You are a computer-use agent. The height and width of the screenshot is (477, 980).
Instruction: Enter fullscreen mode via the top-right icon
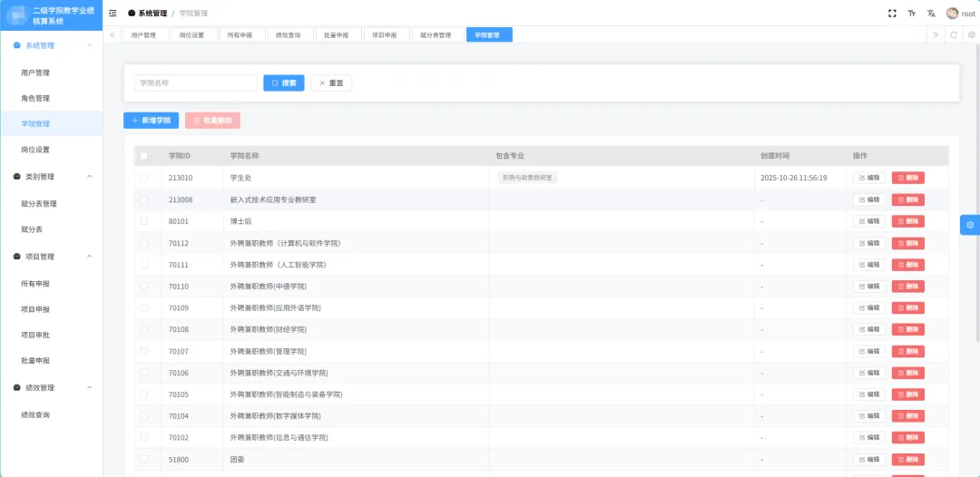click(893, 13)
